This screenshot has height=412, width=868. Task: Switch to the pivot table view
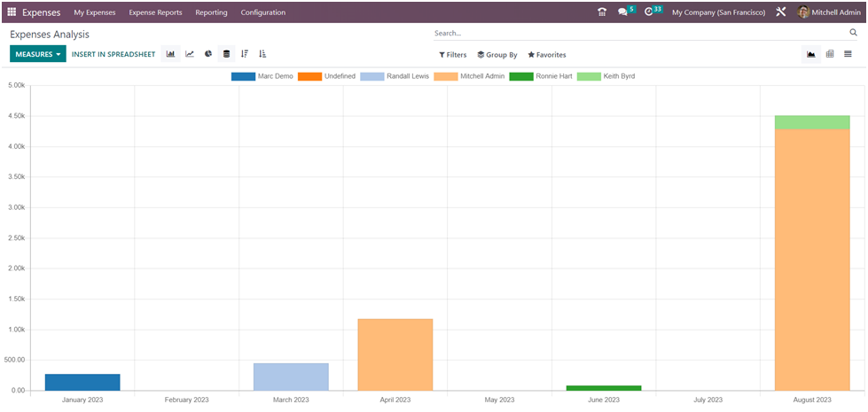[x=830, y=54]
